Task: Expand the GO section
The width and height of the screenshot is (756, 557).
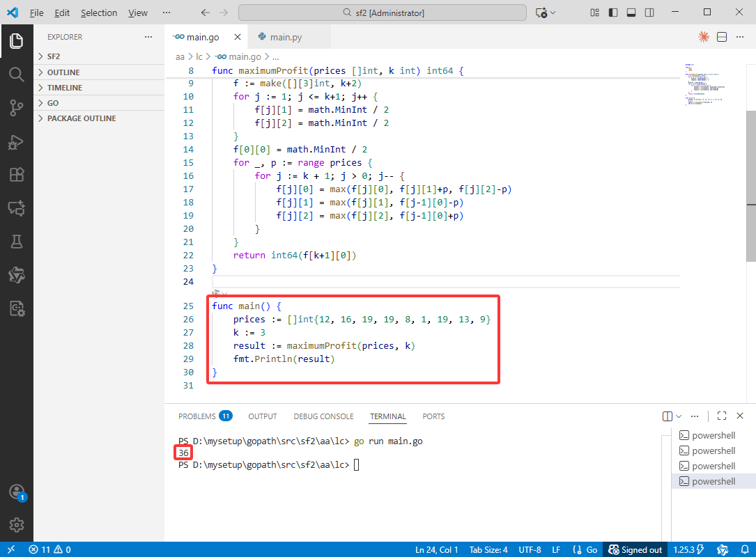Action: tap(99, 103)
